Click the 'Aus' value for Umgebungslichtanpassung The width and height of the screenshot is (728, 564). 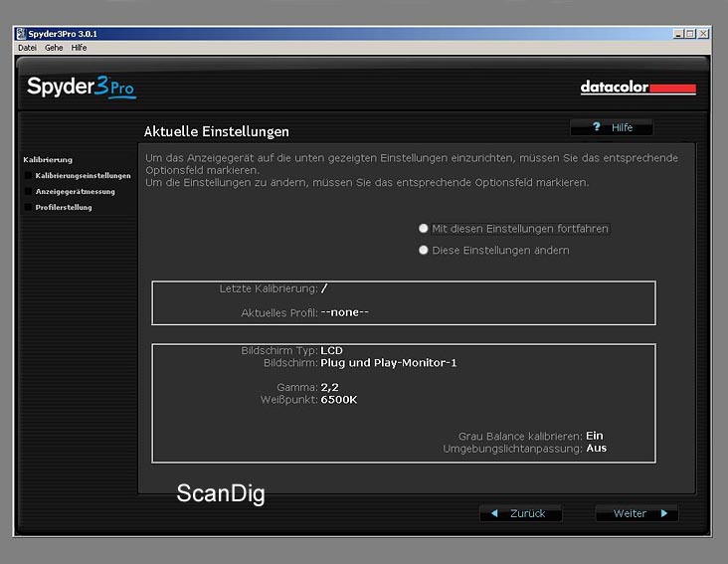coord(596,449)
